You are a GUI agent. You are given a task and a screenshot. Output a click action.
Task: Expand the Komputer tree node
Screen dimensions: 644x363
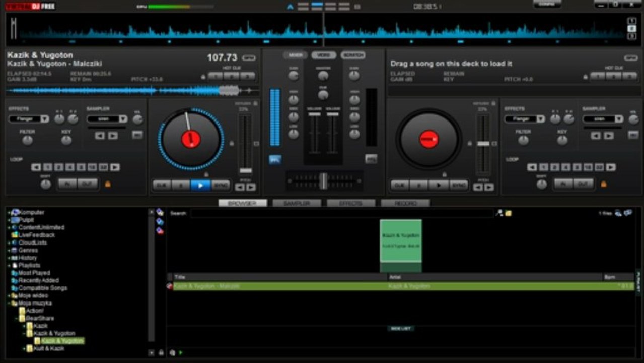point(9,213)
